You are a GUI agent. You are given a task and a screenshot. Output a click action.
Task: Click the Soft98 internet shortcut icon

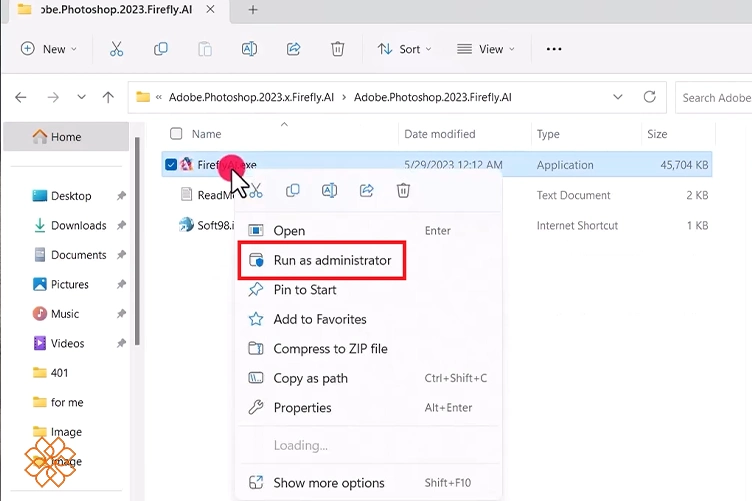[x=187, y=224]
